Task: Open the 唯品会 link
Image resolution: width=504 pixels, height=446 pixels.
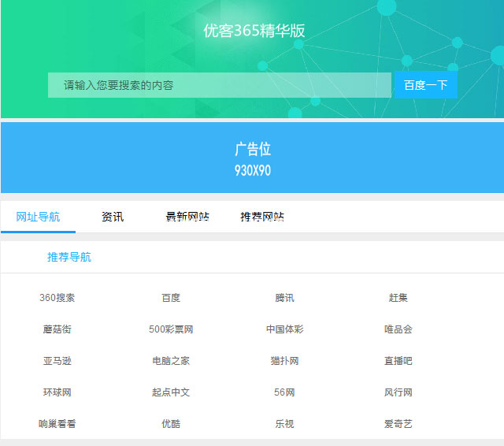Action: (398, 329)
